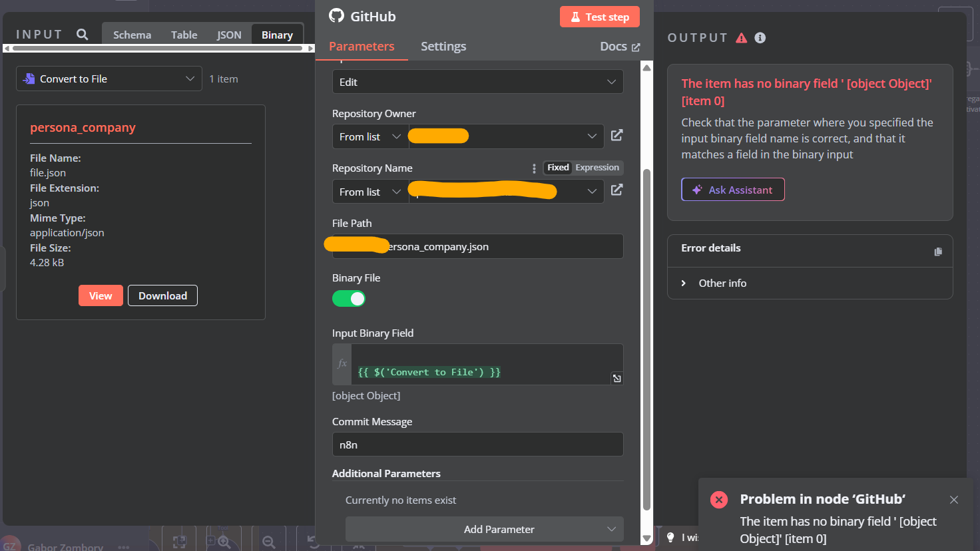Open the Repository Owner value dropdown
The width and height of the screenshot is (980, 551).
click(506, 136)
